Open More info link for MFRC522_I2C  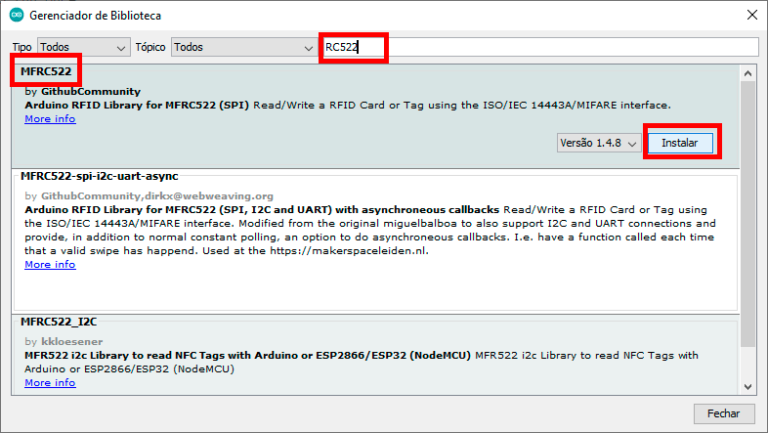coord(50,382)
